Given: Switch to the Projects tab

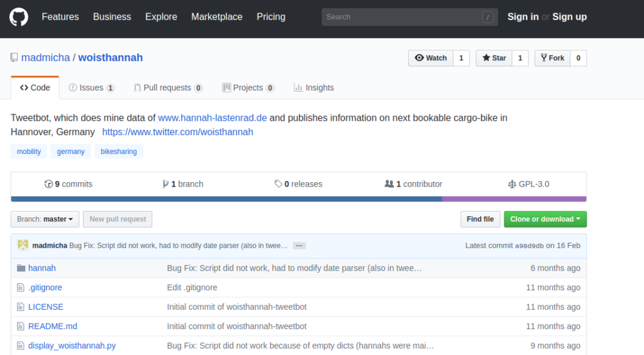Looking at the screenshot, I should pos(248,88).
